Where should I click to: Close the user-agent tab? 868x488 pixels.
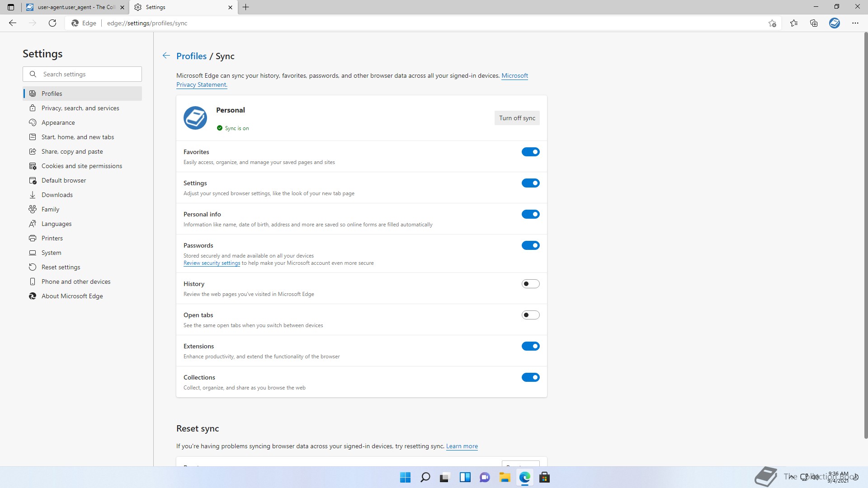coord(122,7)
